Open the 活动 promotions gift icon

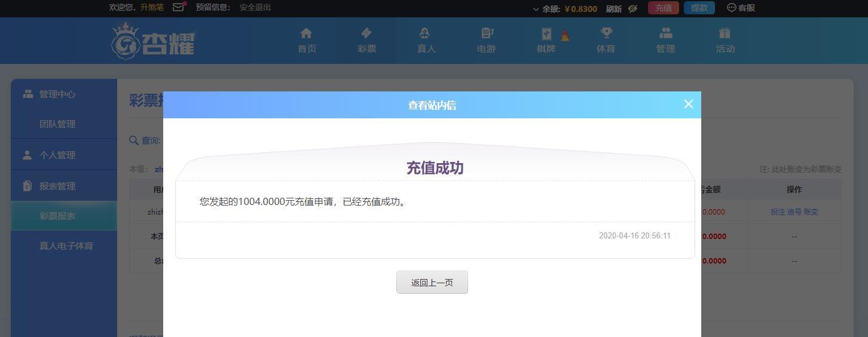click(725, 33)
